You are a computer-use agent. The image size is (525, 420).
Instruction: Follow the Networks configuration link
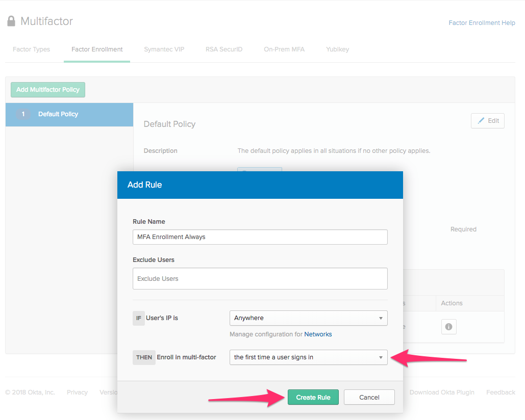(318, 334)
